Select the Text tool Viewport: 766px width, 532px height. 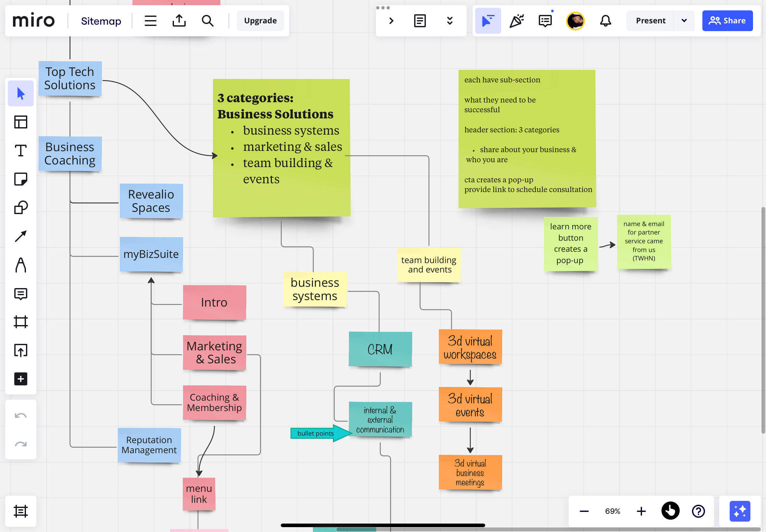pyautogui.click(x=21, y=151)
